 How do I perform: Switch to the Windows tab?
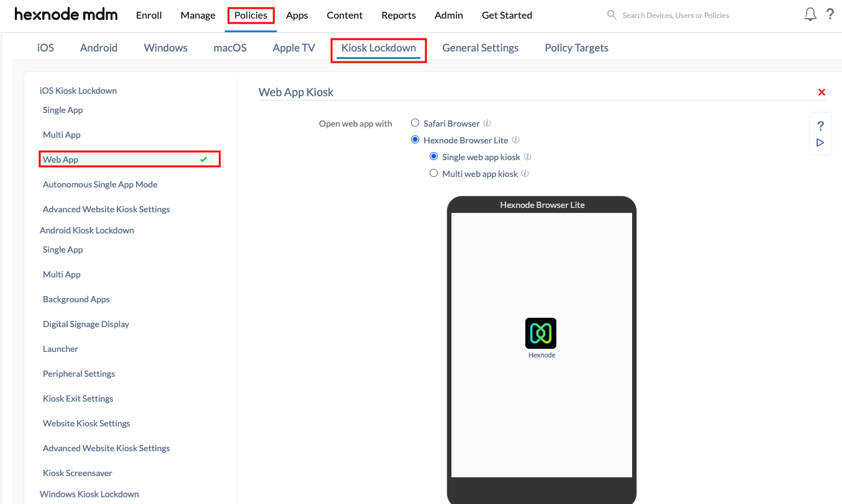(166, 48)
